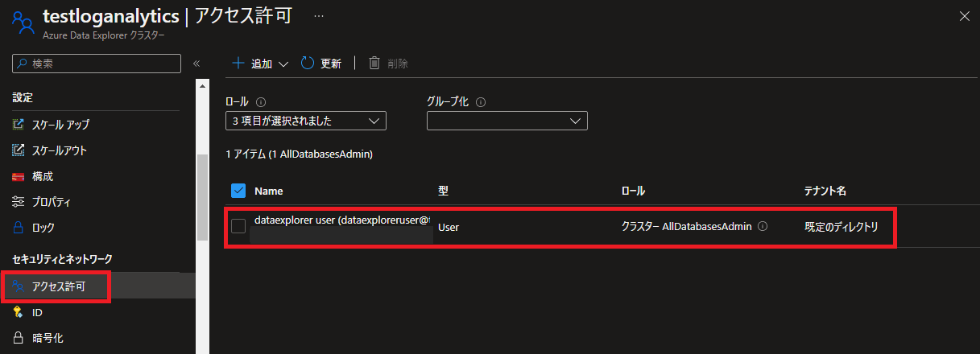The image size is (980, 354).
Task: Expand 追加 add menu
Action: coord(260,64)
